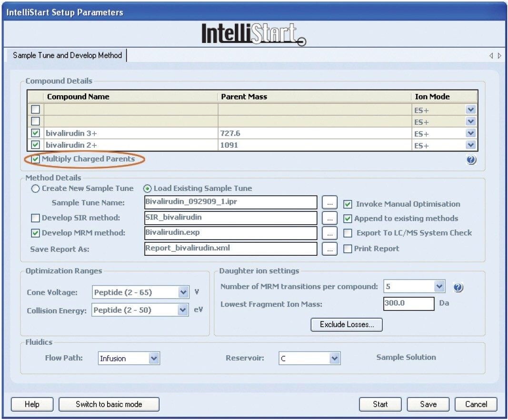Select the bivalirudin 3+ name cell
Image resolution: width=508 pixels, height=420 pixels.
coord(130,133)
